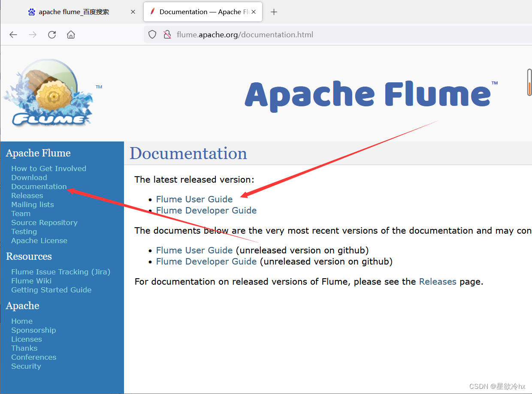Viewport: 532px width, 394px height.
Task: Visit the Releases page link
Action: (x=438, y=281)
